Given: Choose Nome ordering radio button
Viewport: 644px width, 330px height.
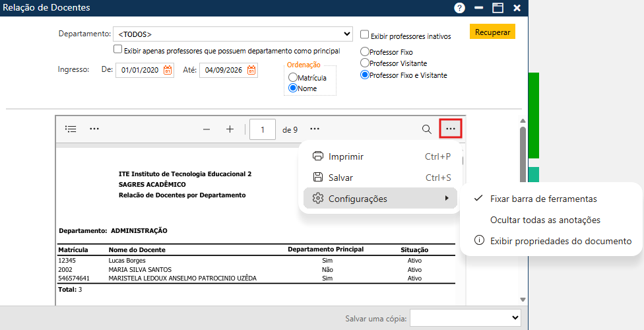Looking at the screenshot, I should (293, 88).
